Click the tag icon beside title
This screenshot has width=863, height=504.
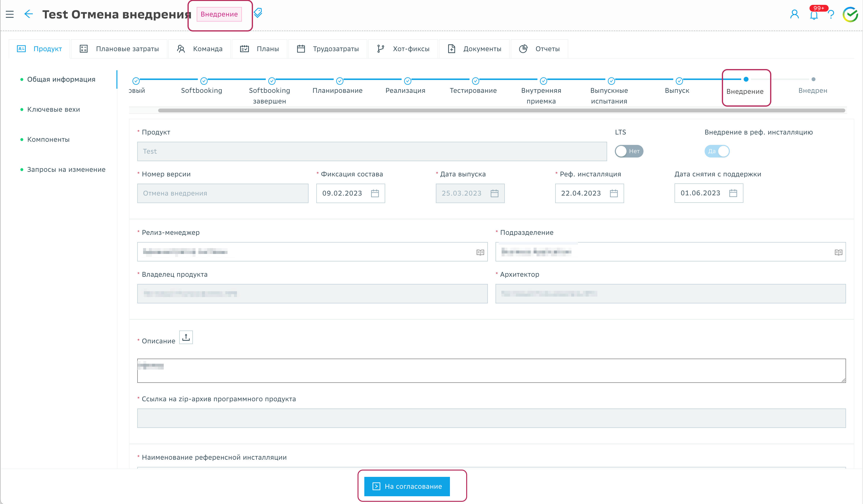(258, 13)
